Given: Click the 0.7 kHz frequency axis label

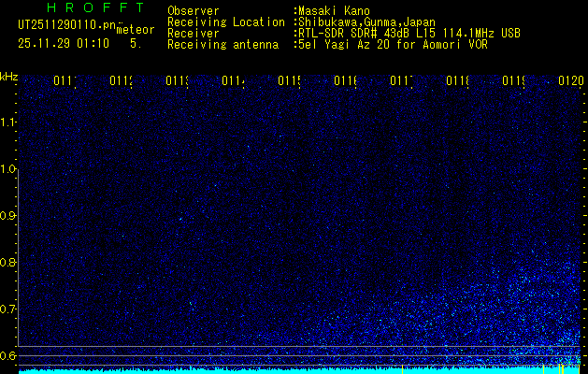Looking at the screenshot, I should click(x=7, y=309).
